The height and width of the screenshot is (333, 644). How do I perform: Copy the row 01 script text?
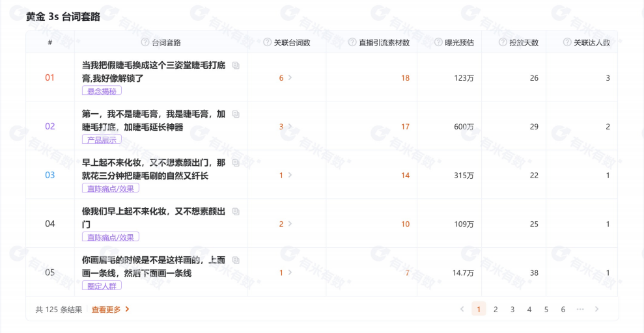236,65
